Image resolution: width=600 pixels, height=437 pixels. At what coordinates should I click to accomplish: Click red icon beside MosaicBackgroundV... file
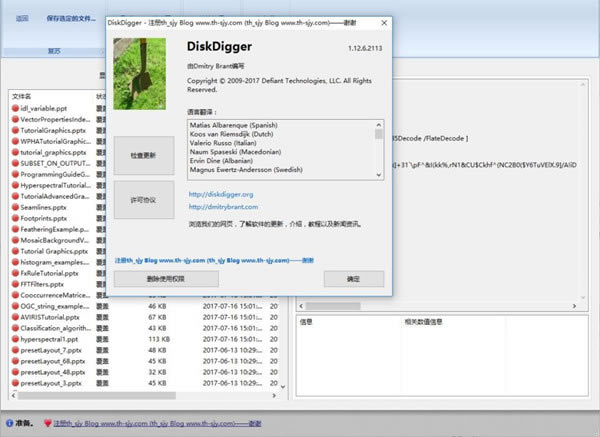click(15, 240)
